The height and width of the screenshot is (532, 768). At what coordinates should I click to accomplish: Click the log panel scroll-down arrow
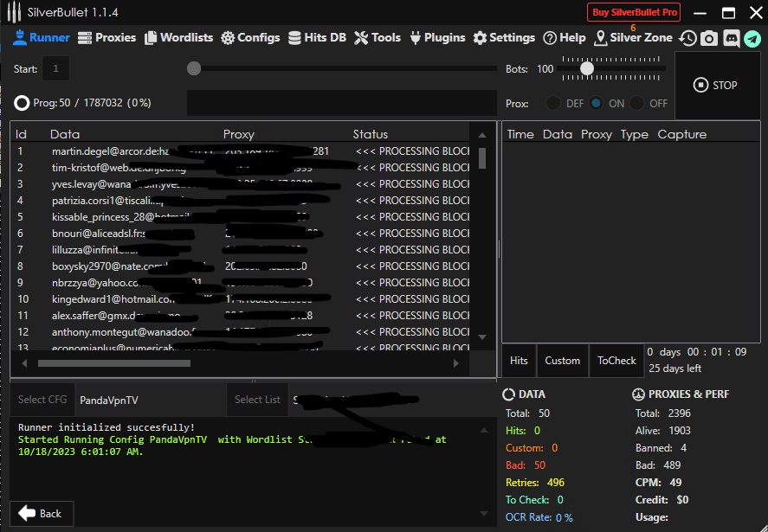[484, 514]
